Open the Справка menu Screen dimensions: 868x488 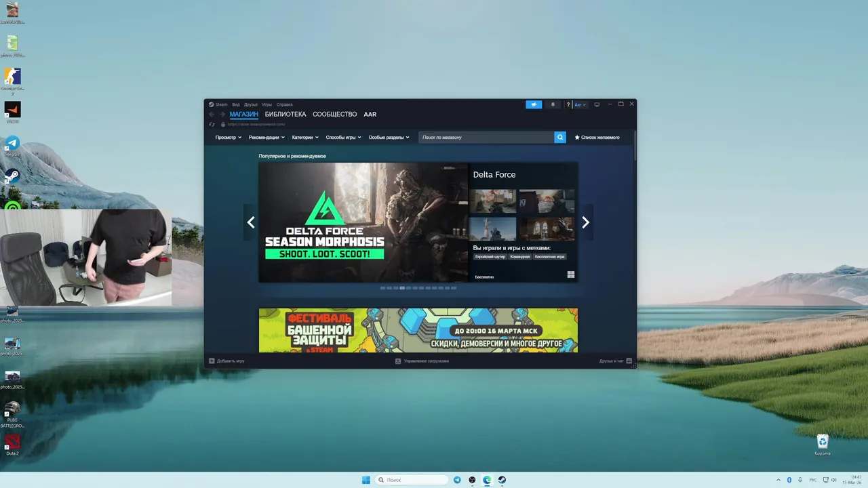285,104
